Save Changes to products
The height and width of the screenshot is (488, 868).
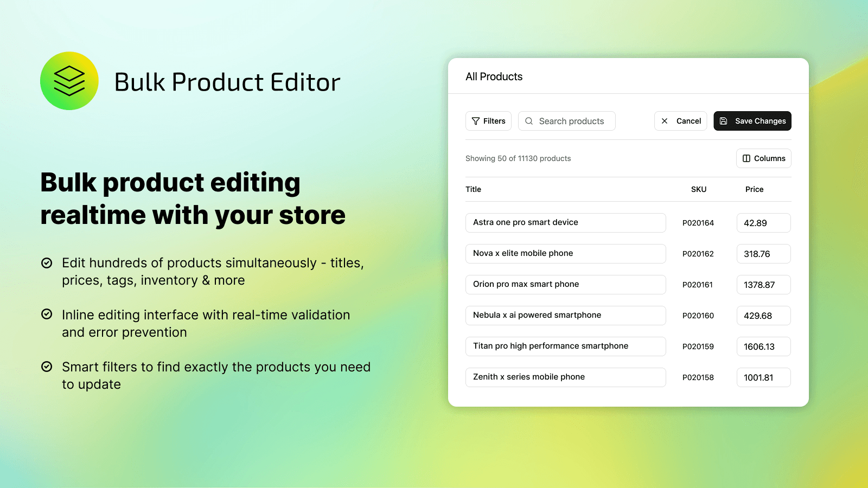pyautogui.click(x=752, y=121)
